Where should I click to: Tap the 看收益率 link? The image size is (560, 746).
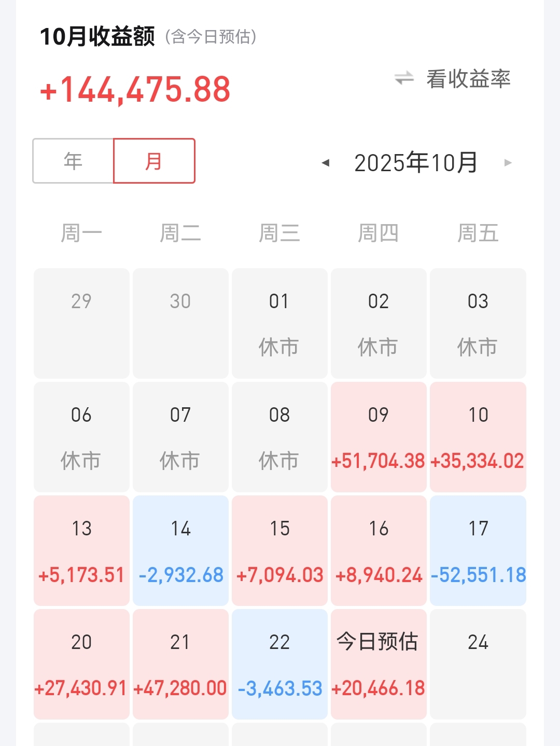coord(468,79)
